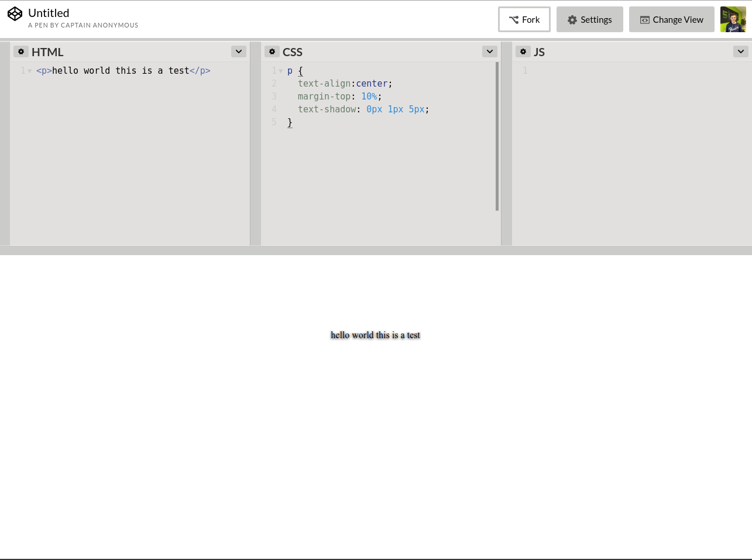Click the Change View eye icon
This screenshot has width=752, height=560.
tap(644, 19)
